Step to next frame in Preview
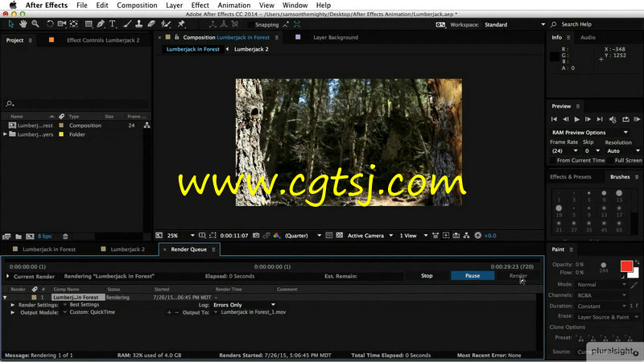 588,119
